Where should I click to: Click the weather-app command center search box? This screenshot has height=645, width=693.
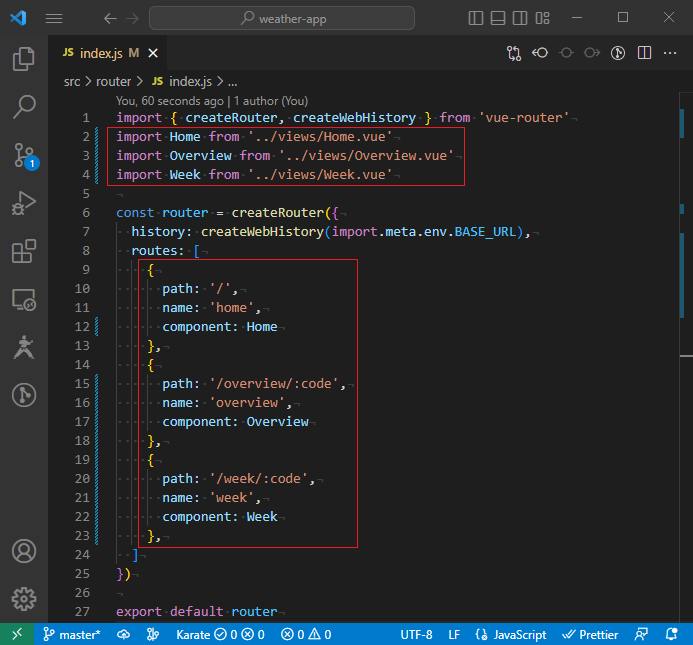coord(282,18)
